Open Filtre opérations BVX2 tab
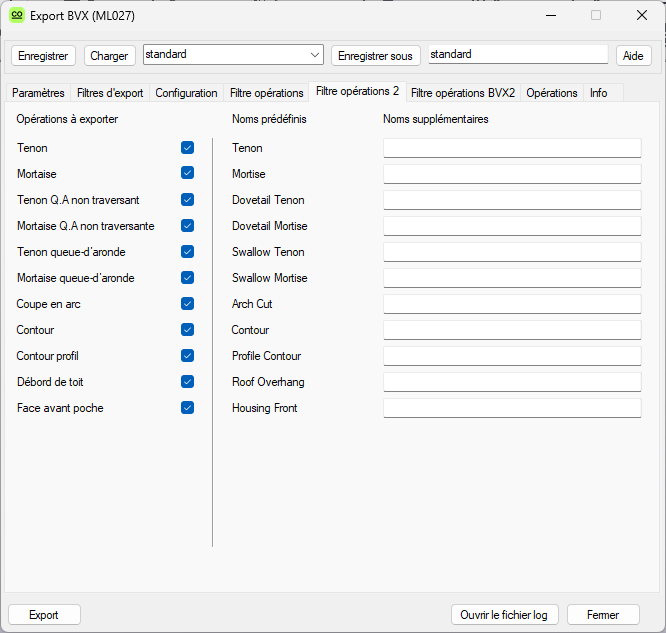Screen dimensions: 666x633 [x=463, y=93]
